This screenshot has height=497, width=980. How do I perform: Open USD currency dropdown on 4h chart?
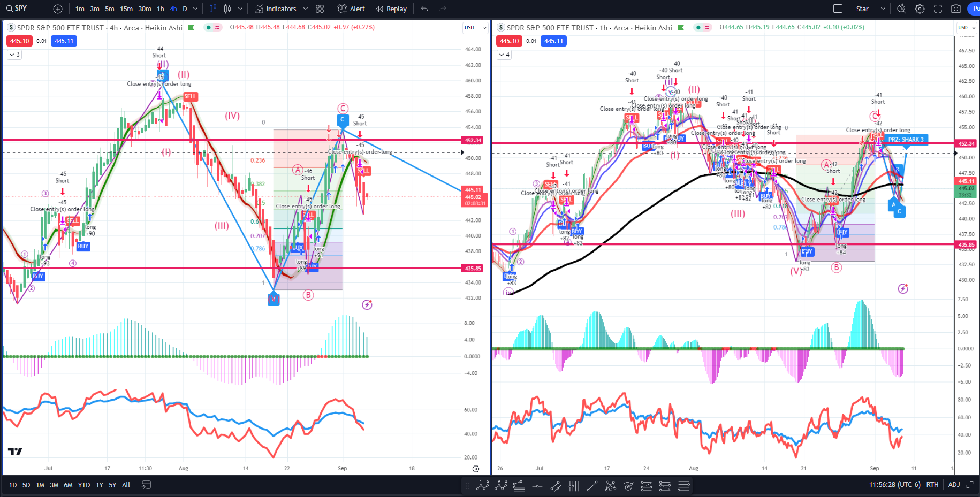pos(475,28)
